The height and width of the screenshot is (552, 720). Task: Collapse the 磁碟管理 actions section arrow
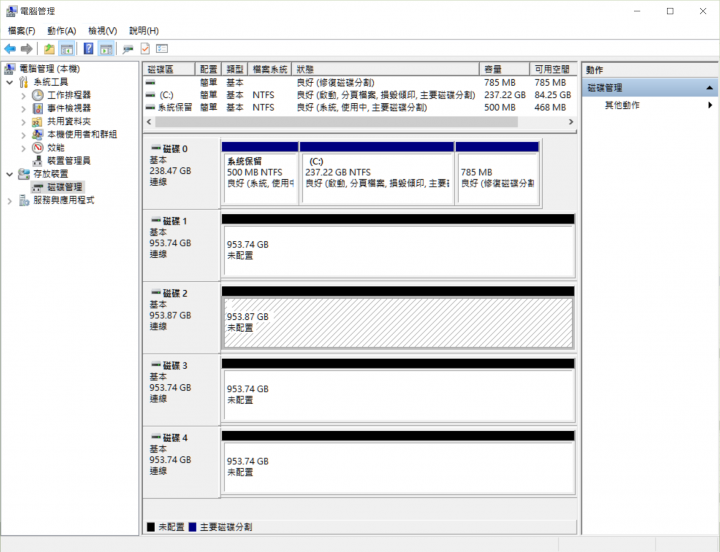(709, 87)
